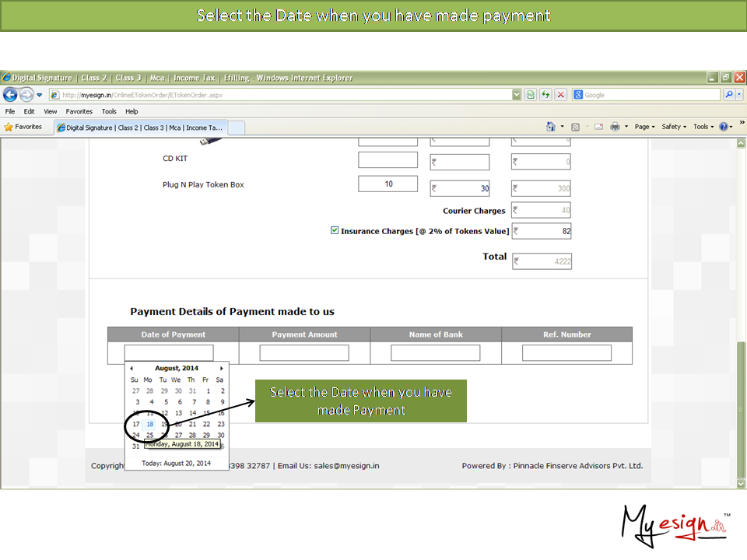
Task: Click the Home icon in command bar
Action: [x=551, y=127]
